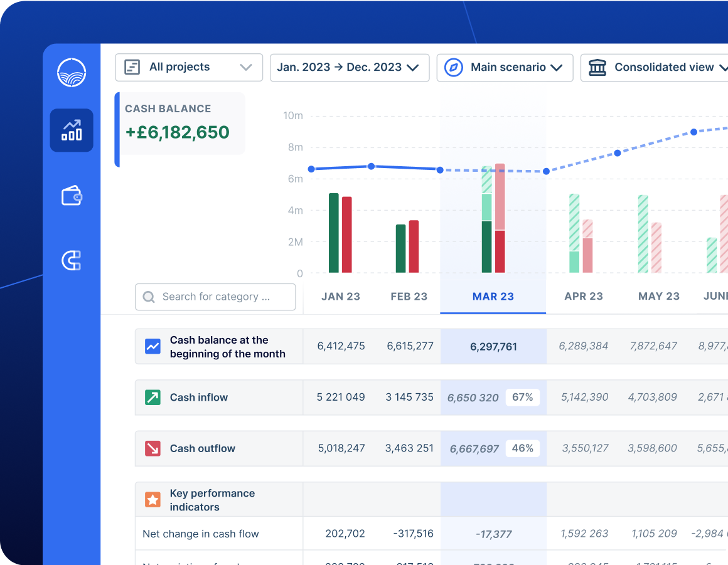
Task: Click the -317,516 February net change cell
Action: (x=413, y=534)
